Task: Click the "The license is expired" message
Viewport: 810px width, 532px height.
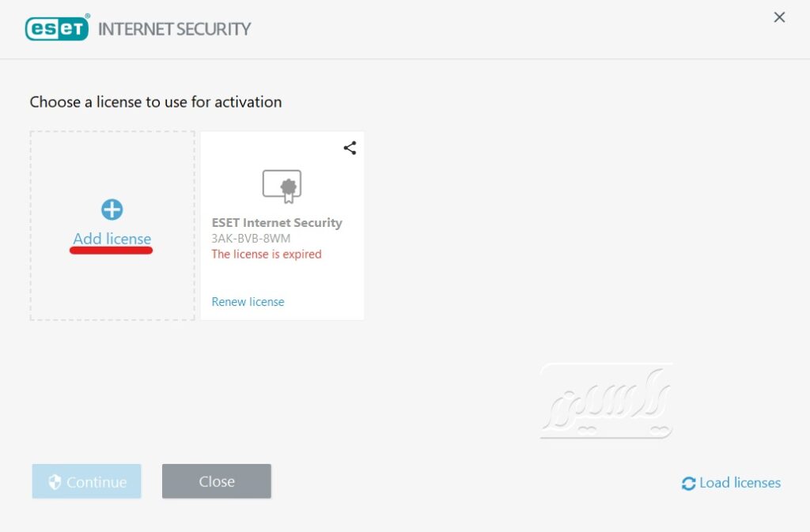Action: tap(267, 254)
